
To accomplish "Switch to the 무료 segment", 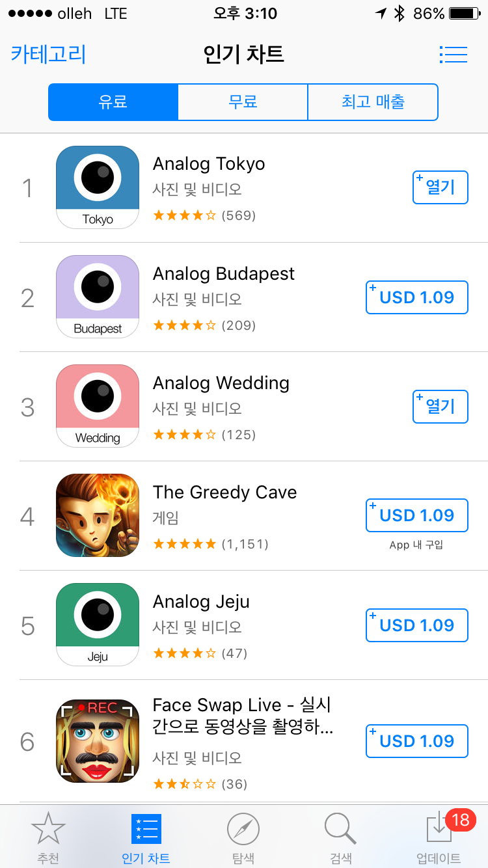I will point(243,102).
